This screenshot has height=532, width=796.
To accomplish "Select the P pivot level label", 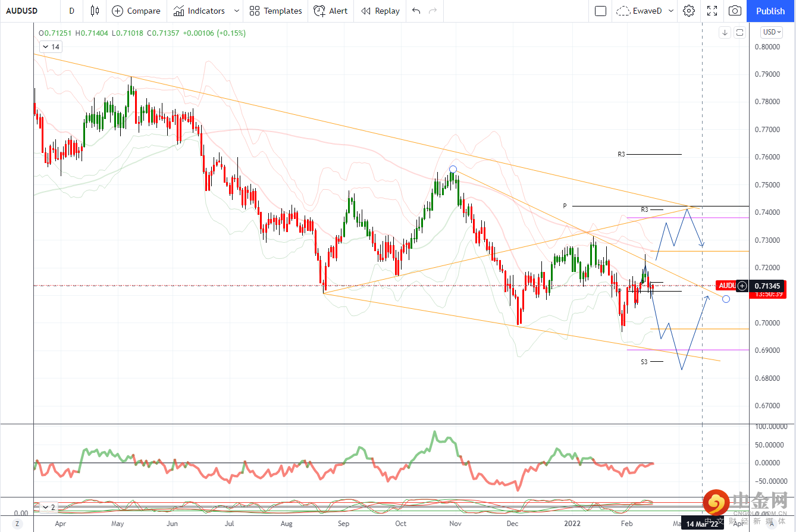I will pos(565,206).
